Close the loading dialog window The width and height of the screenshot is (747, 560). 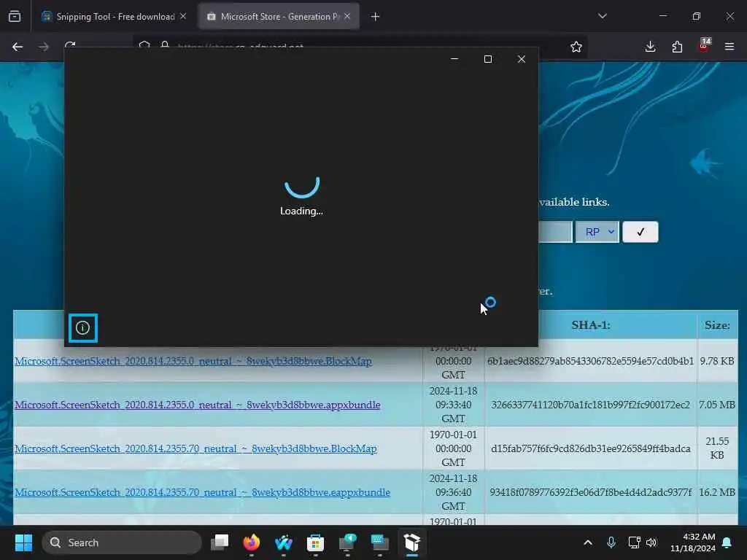tap(522, 59)
